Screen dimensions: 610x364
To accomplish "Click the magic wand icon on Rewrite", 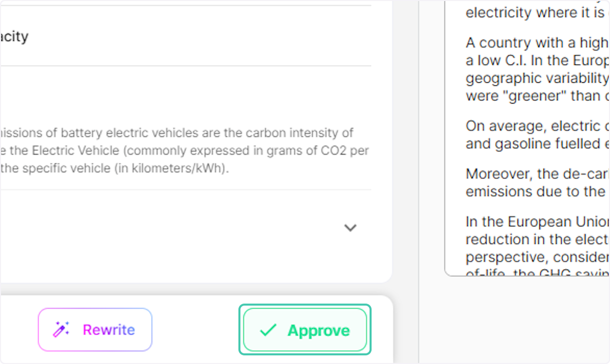I will pos(62,330).
